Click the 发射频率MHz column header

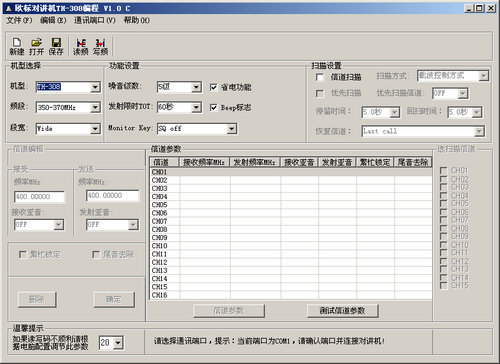point(255,162)
